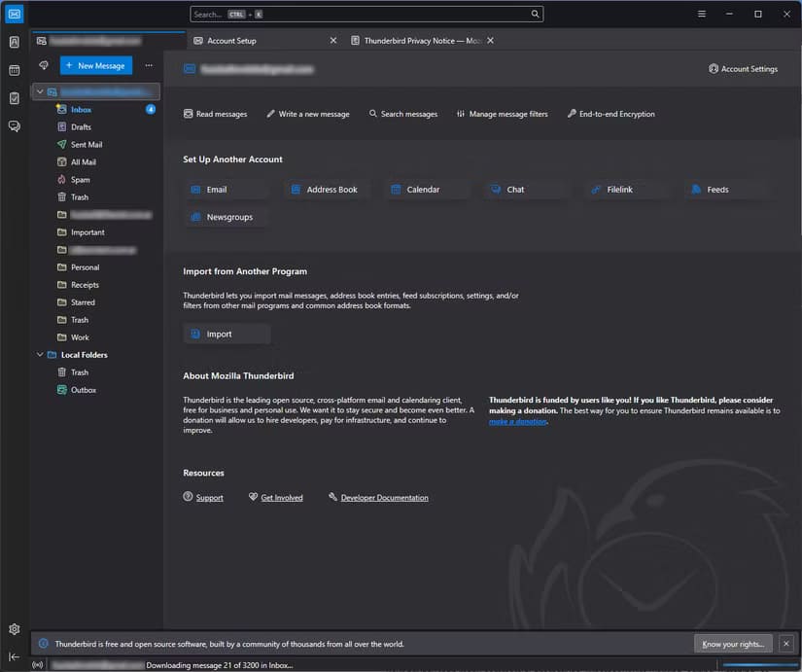
Task: Set up a Calendar account
Action: tap(426, 190)
